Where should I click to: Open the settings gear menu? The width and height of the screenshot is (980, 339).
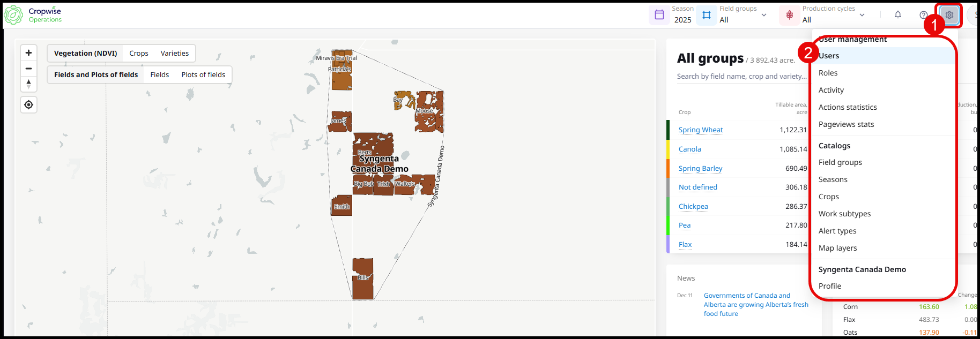949,15
